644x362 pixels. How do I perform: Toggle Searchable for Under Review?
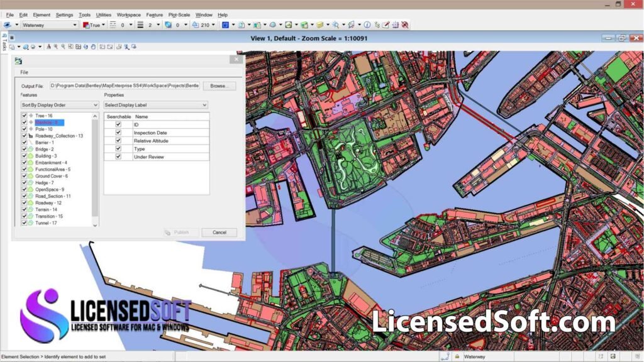click(x=118, y=156)
